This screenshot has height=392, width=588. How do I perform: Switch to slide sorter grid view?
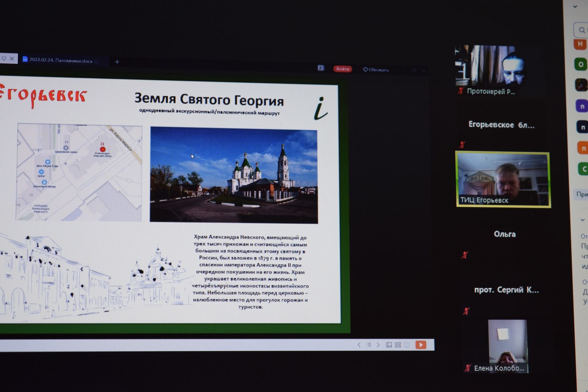398,345
